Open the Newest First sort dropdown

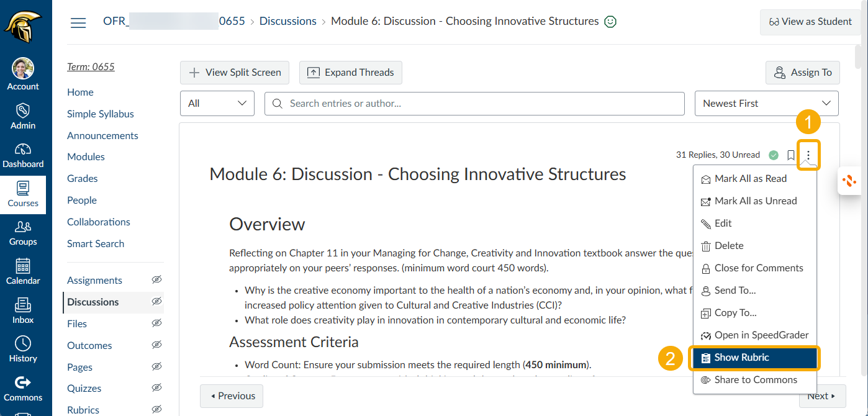766,104
